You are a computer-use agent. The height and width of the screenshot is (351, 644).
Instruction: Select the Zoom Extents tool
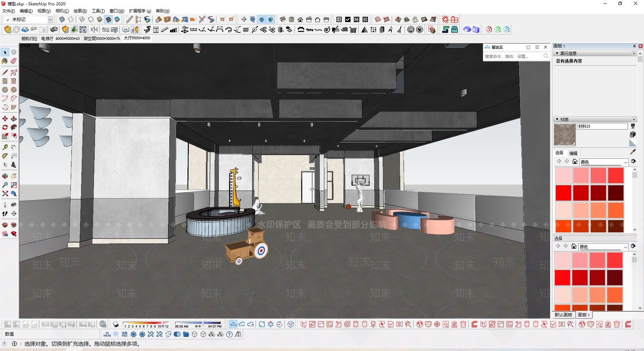coord(5,194)
